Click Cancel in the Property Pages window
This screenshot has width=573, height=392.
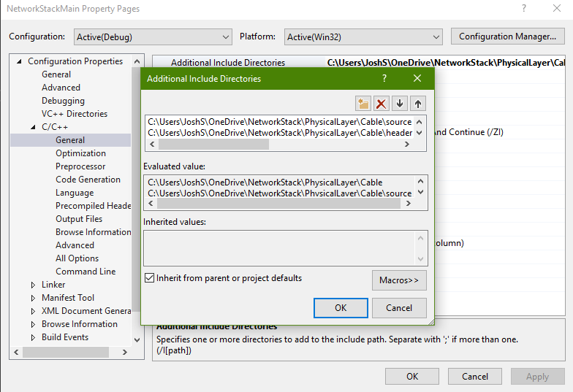475,377
